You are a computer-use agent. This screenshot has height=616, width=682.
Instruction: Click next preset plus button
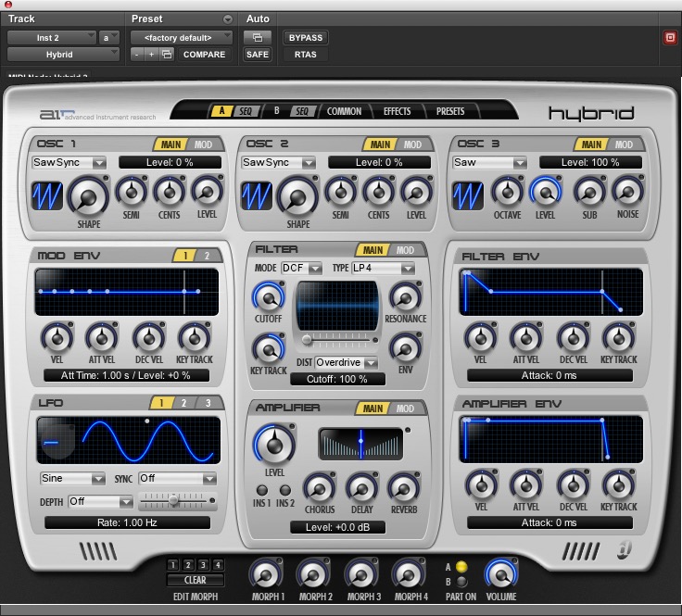151,55
